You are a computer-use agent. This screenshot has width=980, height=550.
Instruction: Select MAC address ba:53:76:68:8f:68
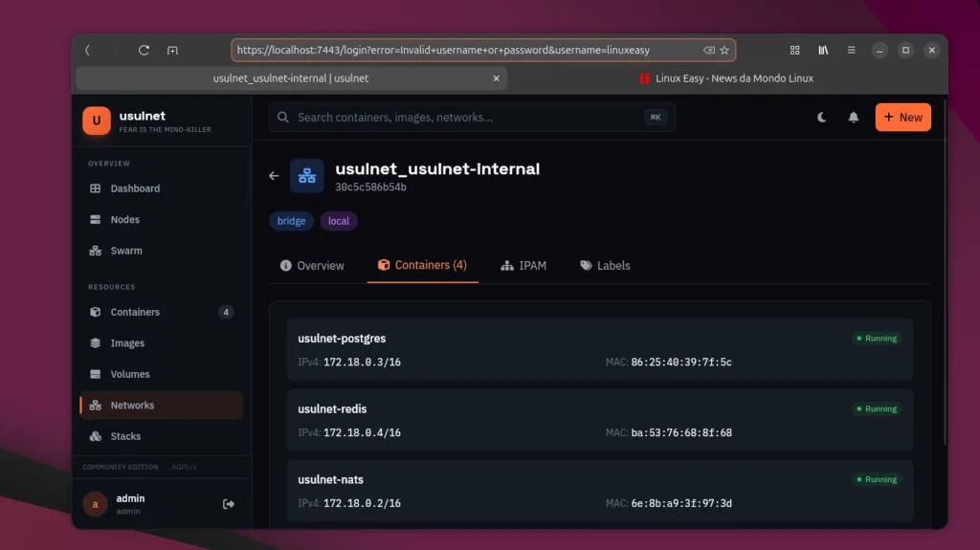coord(681,432)
